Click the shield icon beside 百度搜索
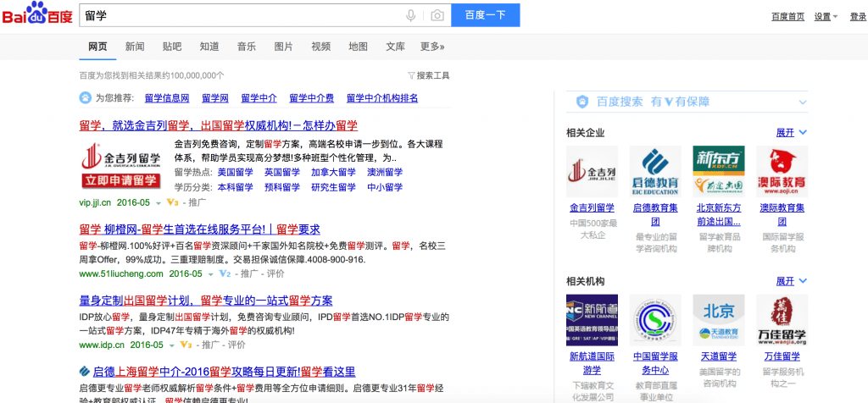This screenshot has height=403, width=868. [x=581, y=102]
